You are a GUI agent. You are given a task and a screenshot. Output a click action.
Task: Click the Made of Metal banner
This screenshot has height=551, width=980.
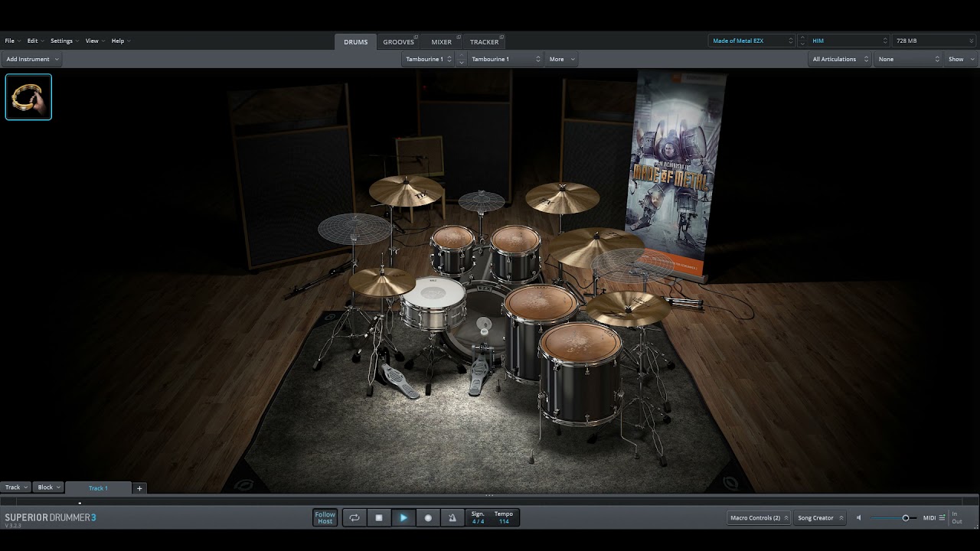(x=675, y=173)
